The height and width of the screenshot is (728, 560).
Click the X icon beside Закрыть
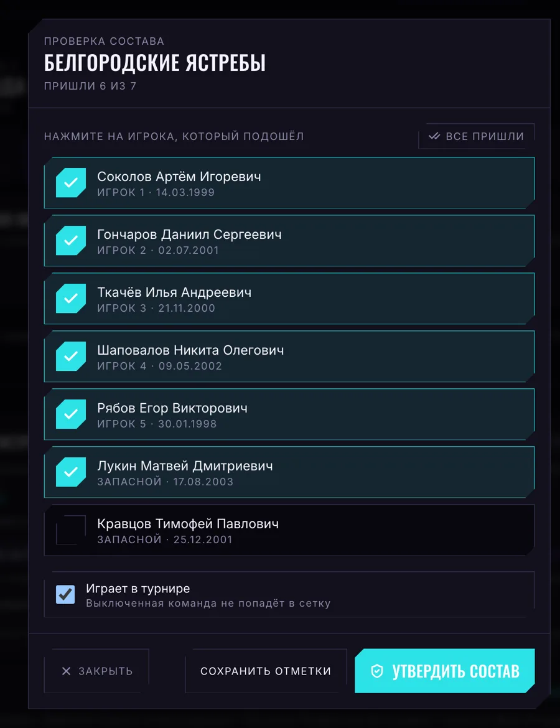pos(67,671)
